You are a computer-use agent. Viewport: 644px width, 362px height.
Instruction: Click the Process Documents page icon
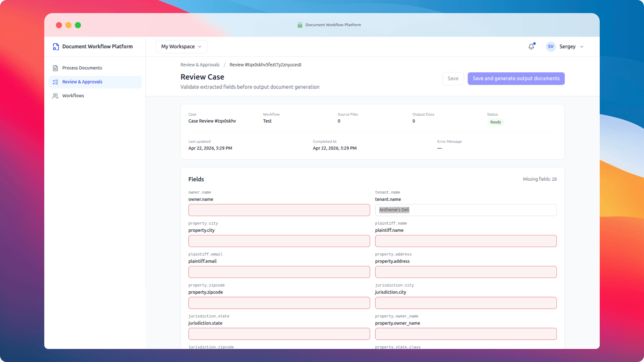pos(55,68)
